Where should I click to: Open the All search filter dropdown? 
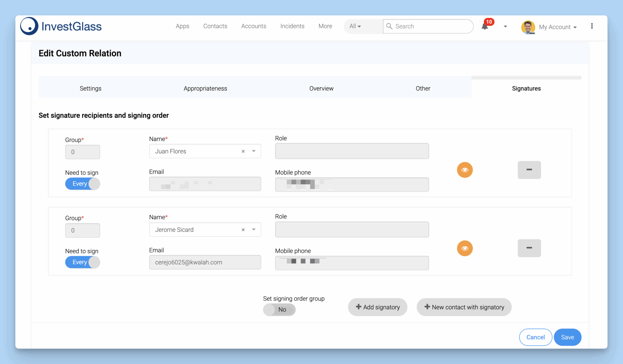pyautogui.click(x=355, y=26)
